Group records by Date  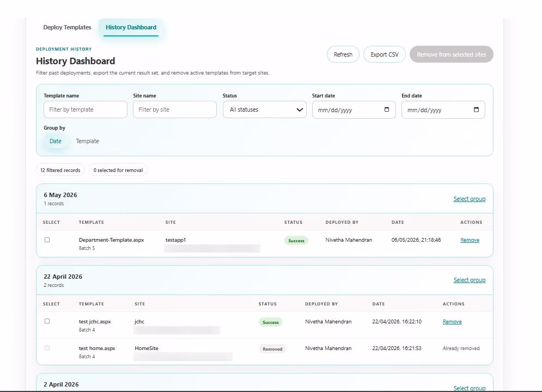[56, 141]
